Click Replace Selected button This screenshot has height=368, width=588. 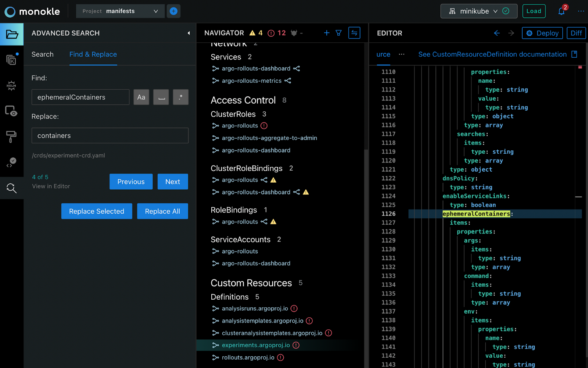click(x=97, y=211)
